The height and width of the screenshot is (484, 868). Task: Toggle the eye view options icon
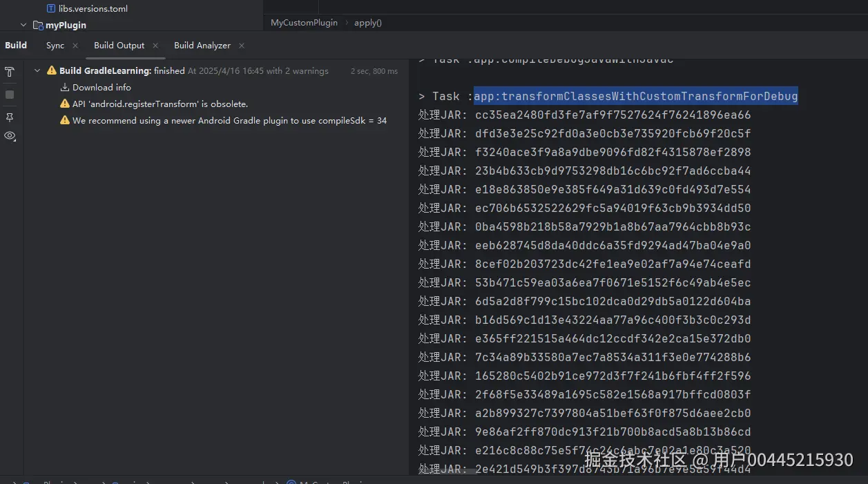(10, 136)
